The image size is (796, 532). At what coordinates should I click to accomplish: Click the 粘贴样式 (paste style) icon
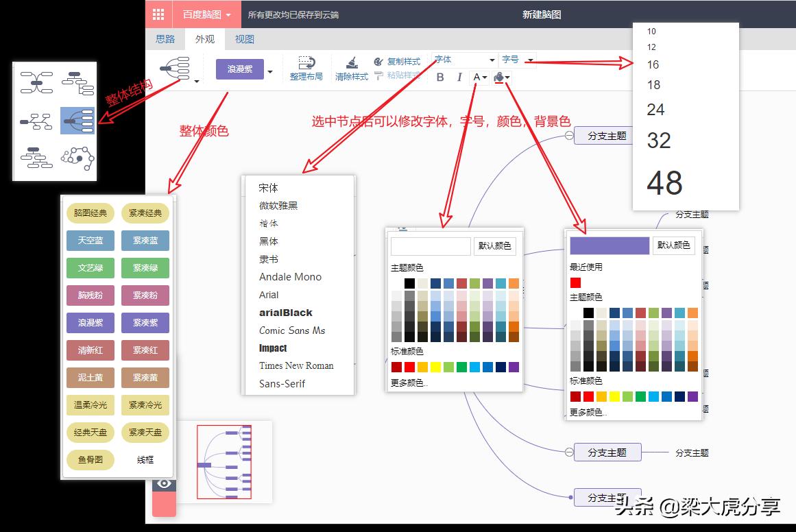378,75
